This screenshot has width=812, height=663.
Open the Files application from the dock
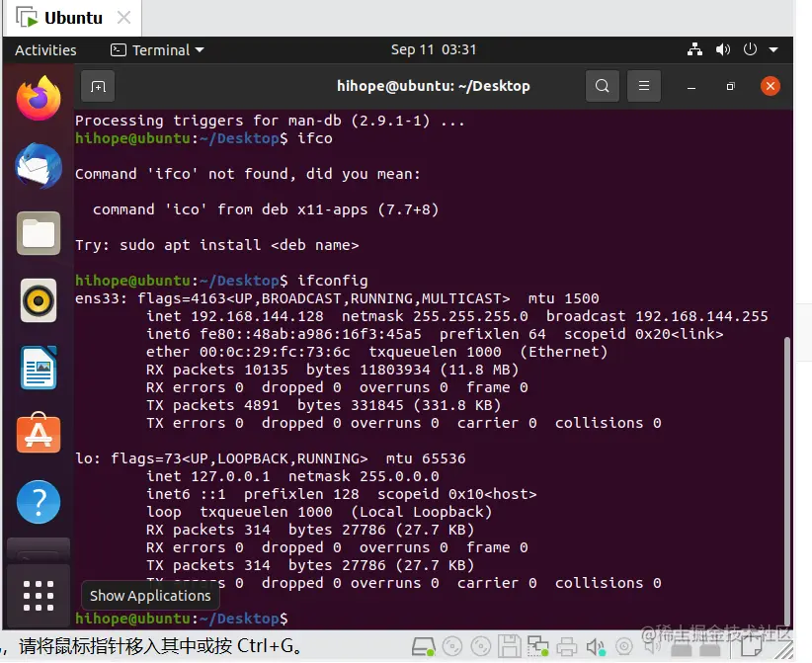[x=38, y=233]
